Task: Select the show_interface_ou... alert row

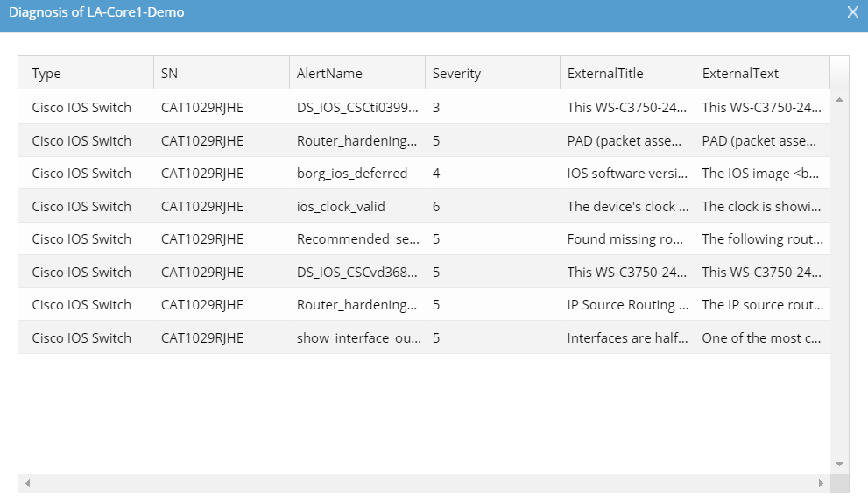Action: [x=357, y=338]
